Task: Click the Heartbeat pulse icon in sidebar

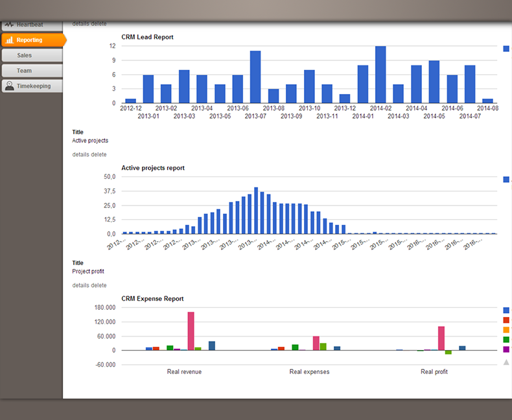Action: [9, 25]
